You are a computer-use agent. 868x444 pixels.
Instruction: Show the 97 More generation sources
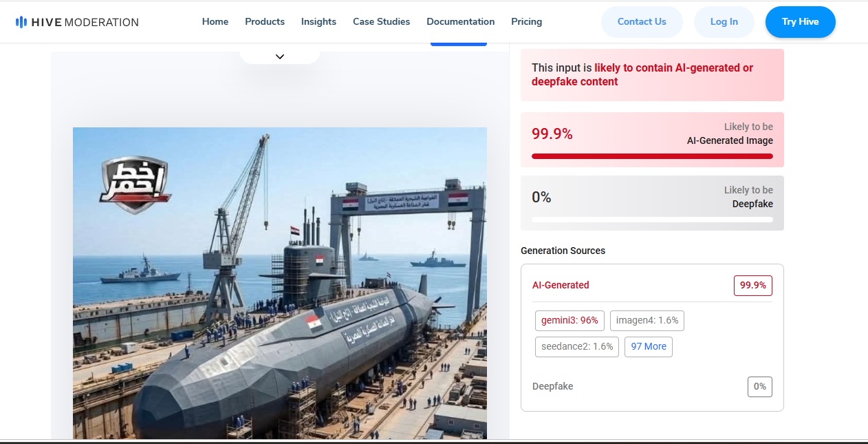[x=649, y=346]
